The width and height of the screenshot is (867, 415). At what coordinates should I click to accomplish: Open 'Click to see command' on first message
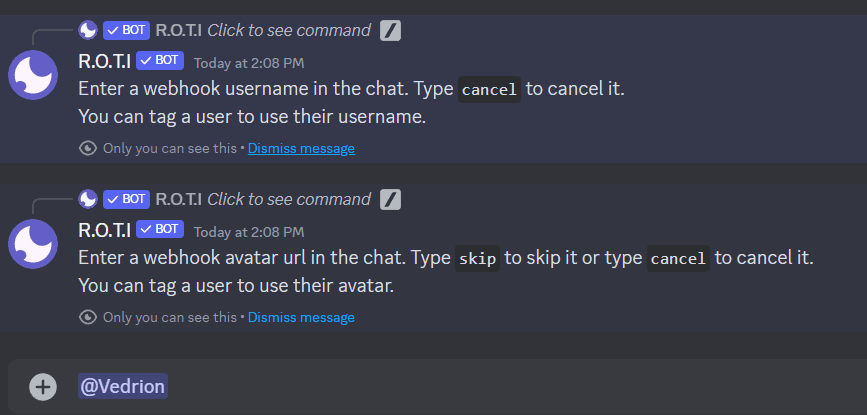point(289,30)
